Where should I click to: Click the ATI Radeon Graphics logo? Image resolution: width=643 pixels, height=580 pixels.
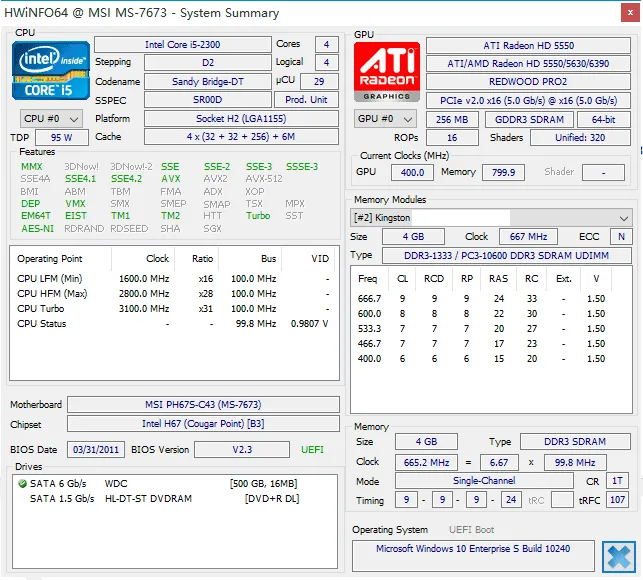tap(386, 72)
